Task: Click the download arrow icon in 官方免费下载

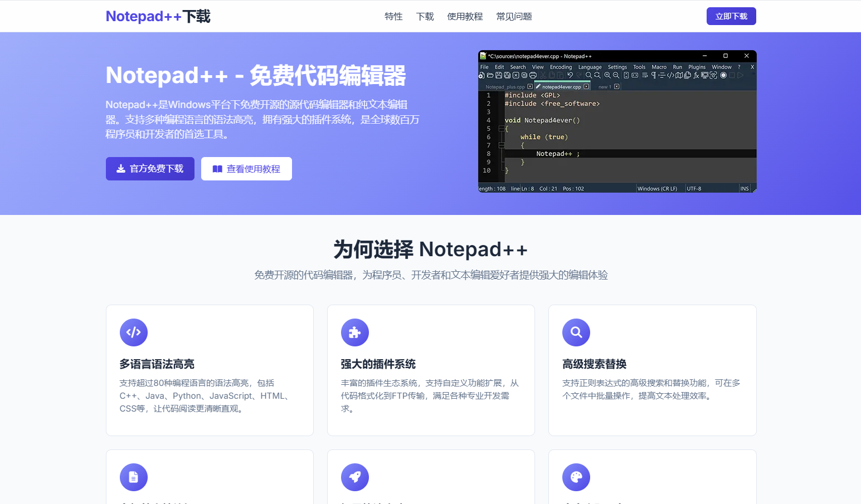Action: [x=120, y=169]
